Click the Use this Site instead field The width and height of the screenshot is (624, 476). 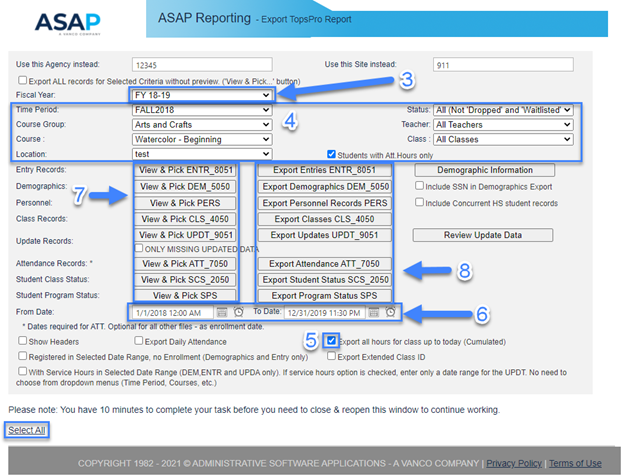click(503, 65)
